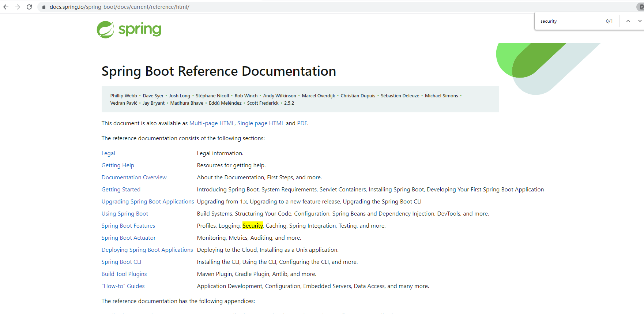Image resolution: width=644 pixels, height=314 pixels.
Task: Click the 'Spring Boot Reference Documentation' heading
Action: click(219, 71)
